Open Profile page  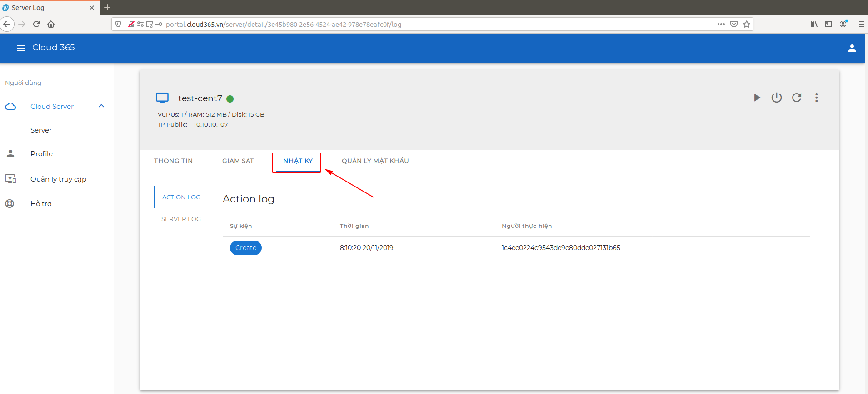point(41,154)
